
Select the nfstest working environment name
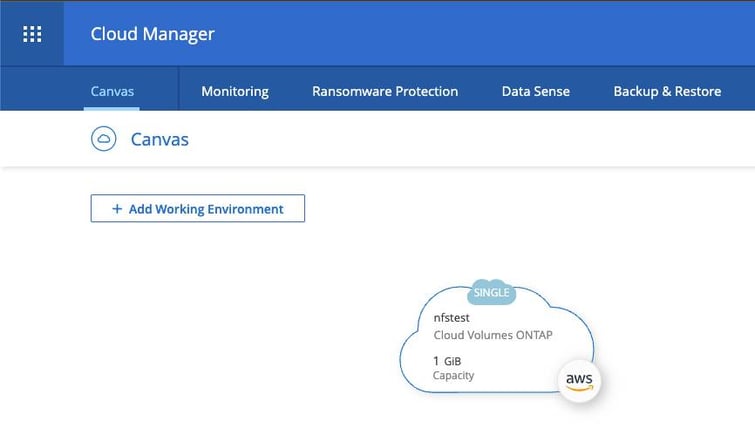click(452, 316)
